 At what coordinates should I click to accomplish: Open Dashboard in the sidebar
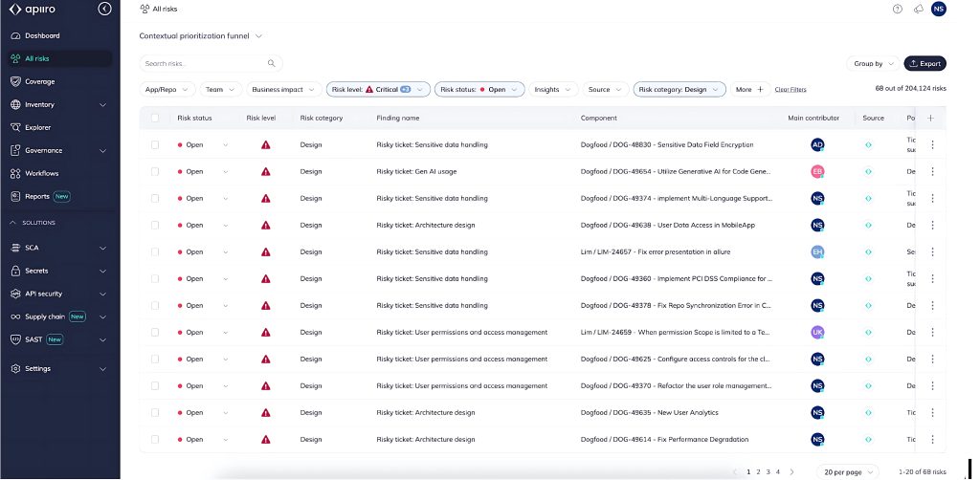[x=42, y=36]
